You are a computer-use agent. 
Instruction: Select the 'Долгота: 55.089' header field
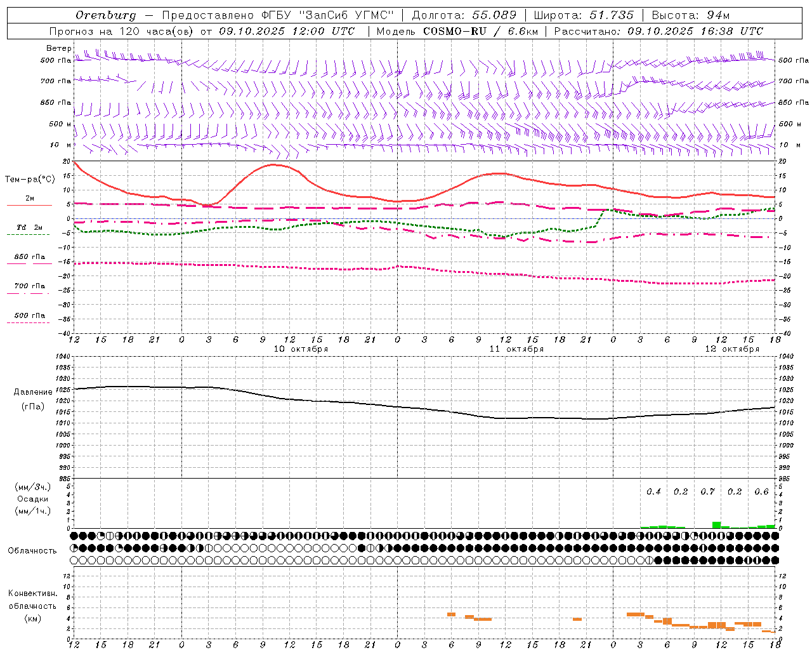[x=464, y=15]
